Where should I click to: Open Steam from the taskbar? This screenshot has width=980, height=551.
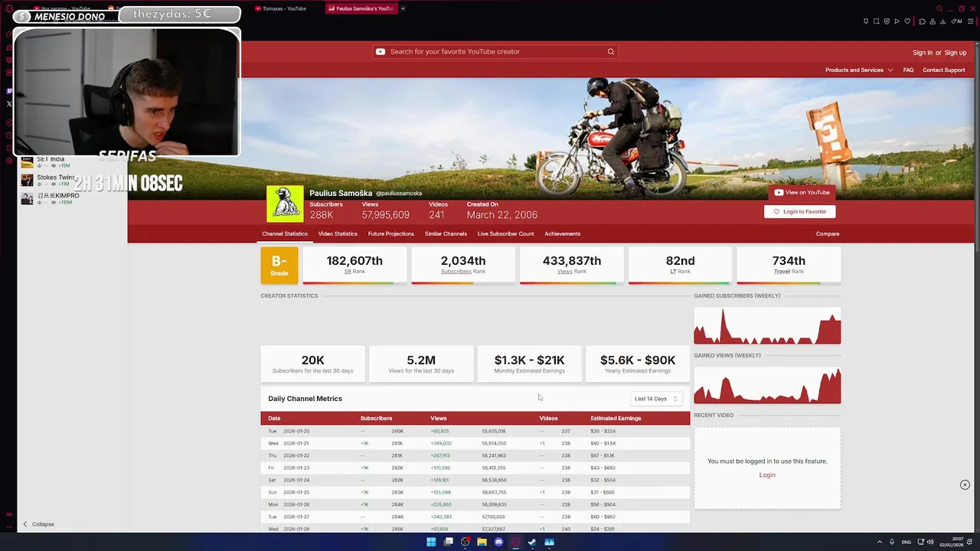(x=532, y=542)
